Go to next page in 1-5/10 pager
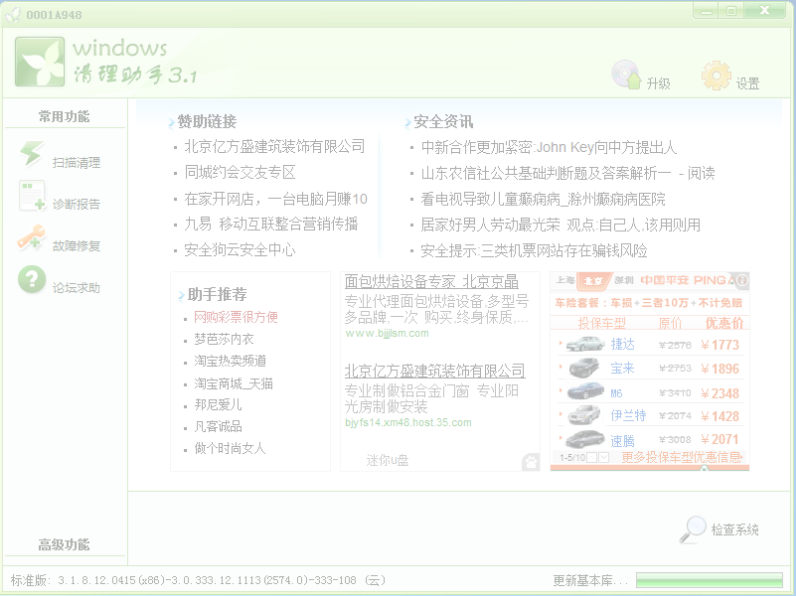Image resolution: width=796 pixels, height=596 pixels. click(603, 458)
